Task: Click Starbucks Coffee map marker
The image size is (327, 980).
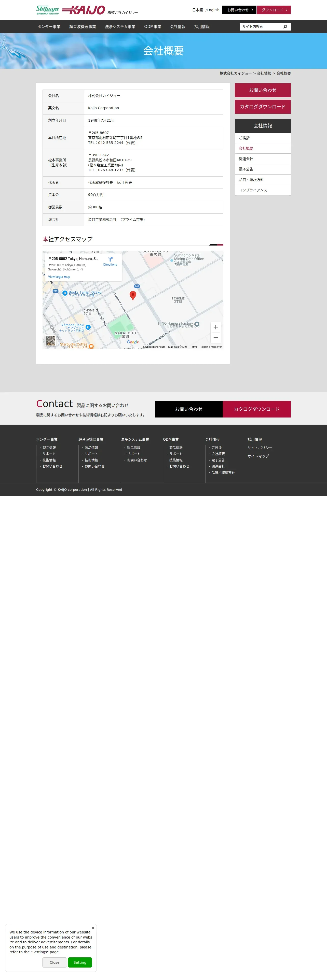Action: tap(91, 346)
